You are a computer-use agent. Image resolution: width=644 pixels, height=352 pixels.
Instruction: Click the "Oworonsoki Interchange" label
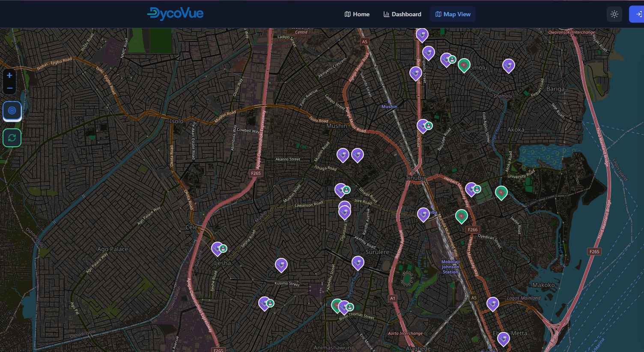(x=572, y=33)
